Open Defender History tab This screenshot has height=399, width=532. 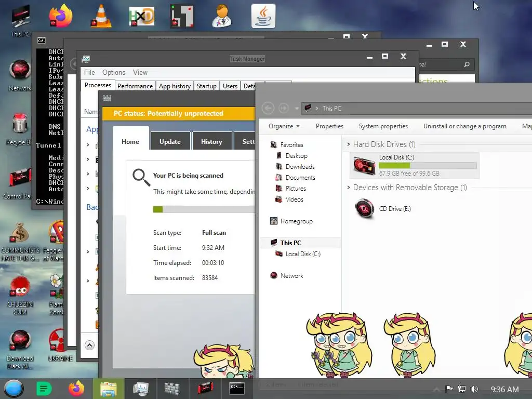pos(211,141)
